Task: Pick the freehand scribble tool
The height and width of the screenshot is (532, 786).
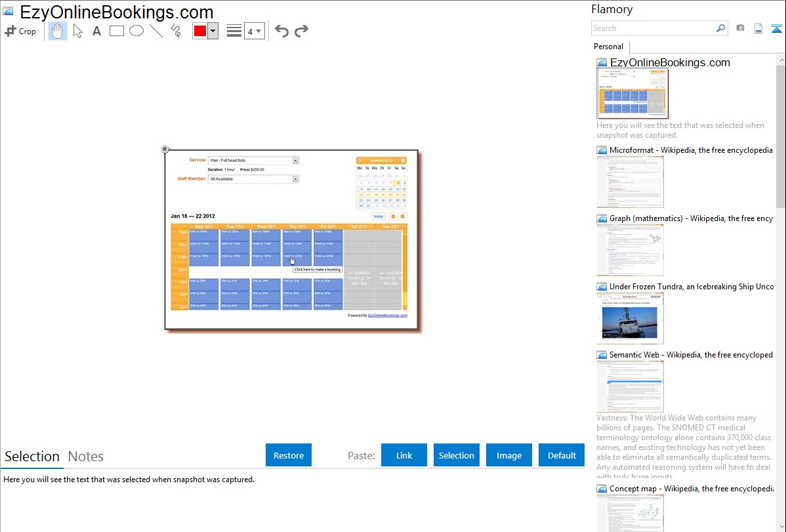Action: [x=176, y=31]
